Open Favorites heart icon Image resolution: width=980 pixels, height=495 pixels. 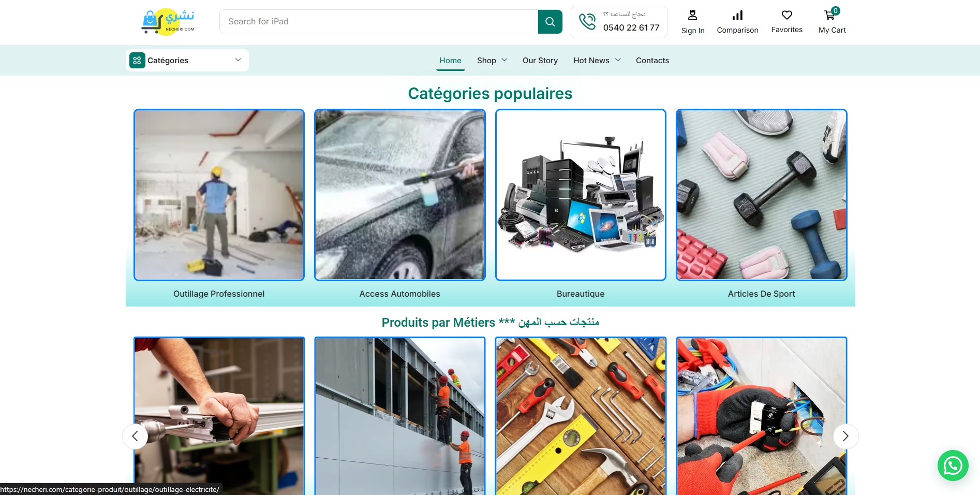pos(786,16)
